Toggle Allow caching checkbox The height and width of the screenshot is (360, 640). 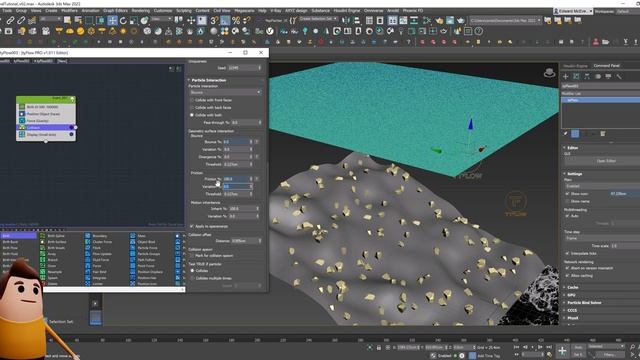pos(567,276)
